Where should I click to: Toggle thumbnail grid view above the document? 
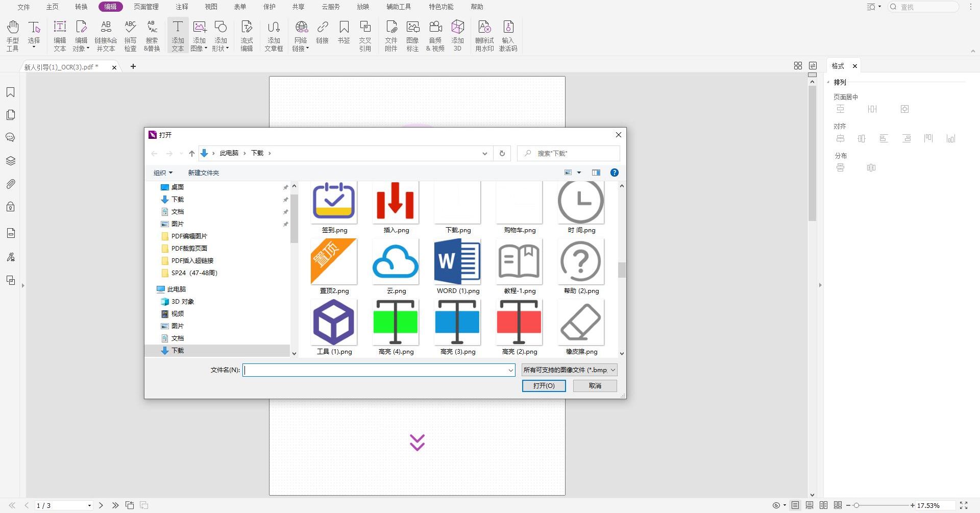pos(798,66)
